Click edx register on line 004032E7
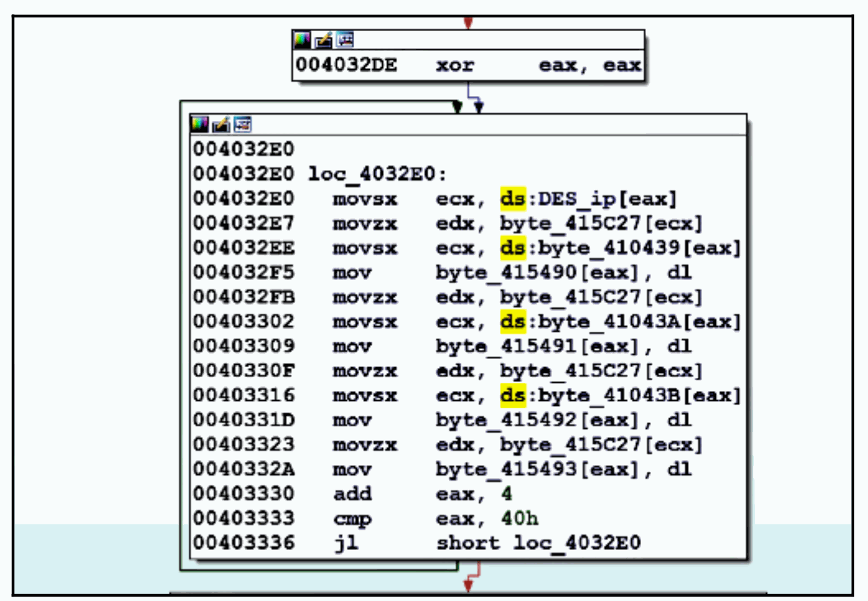This screenshot has width=868, height=601. [455, 223]
